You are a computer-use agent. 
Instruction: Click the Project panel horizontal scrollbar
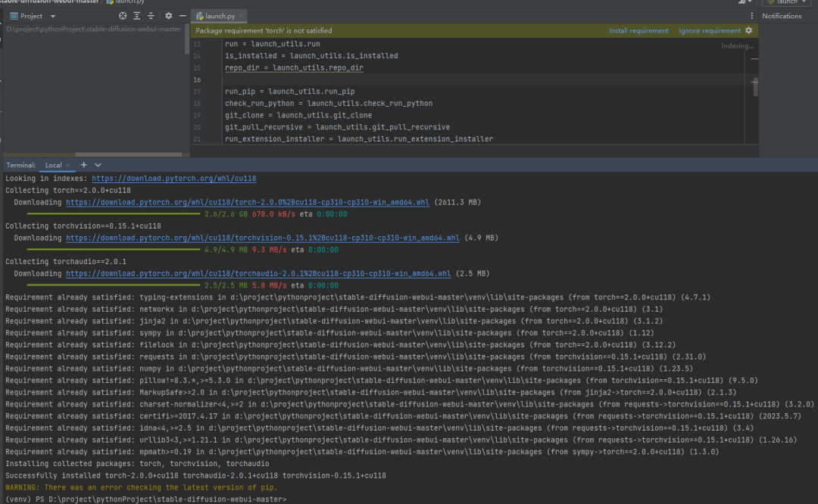pos(128,154)
